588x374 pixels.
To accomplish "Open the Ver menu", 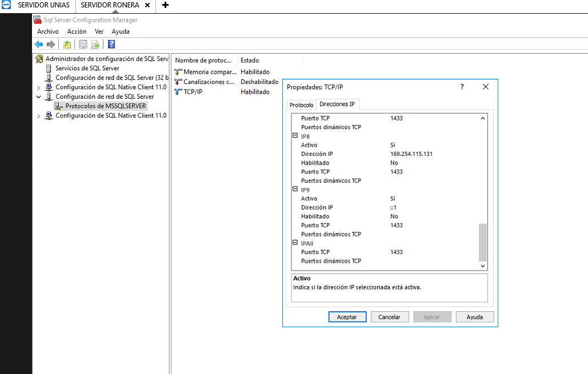I will coord(99,31).
